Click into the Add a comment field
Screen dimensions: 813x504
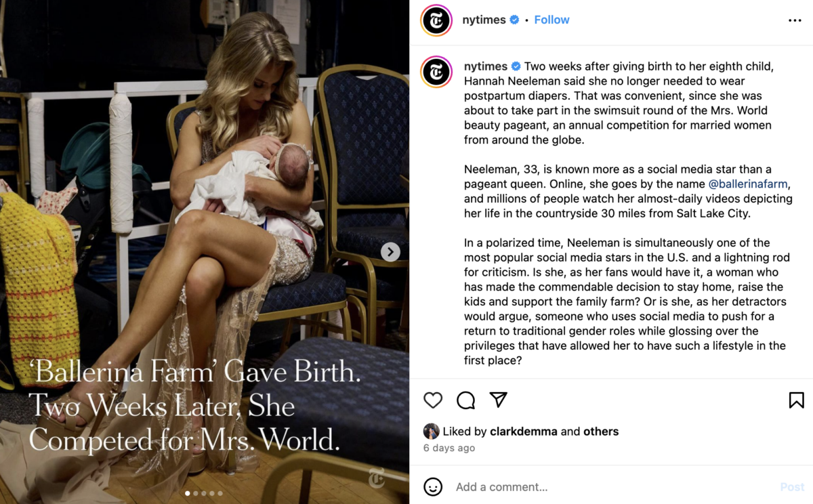[610, 486]
